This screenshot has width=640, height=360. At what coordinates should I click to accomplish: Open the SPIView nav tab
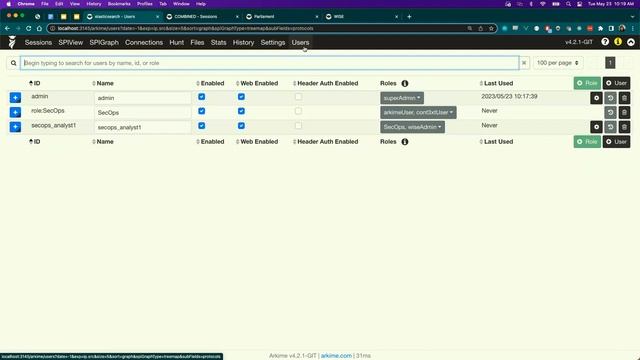click(x=71, y=42)
